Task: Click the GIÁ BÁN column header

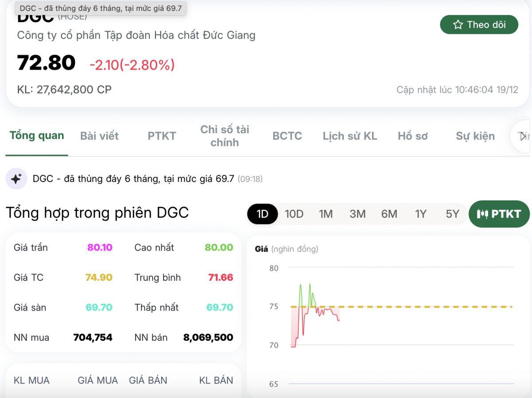Action: tap(148, 380)
